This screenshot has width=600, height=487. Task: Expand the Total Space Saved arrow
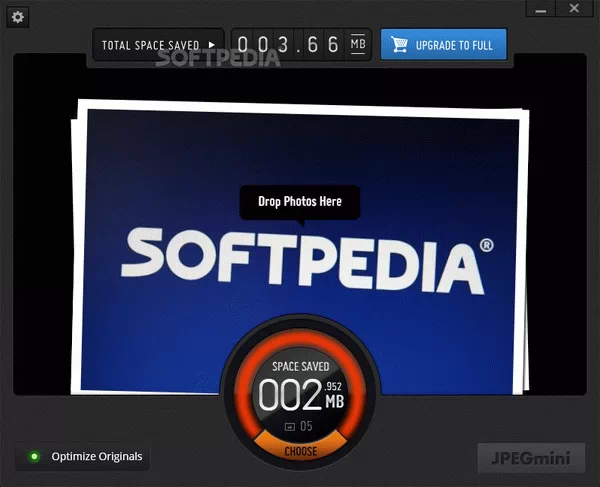click(211, 45)
